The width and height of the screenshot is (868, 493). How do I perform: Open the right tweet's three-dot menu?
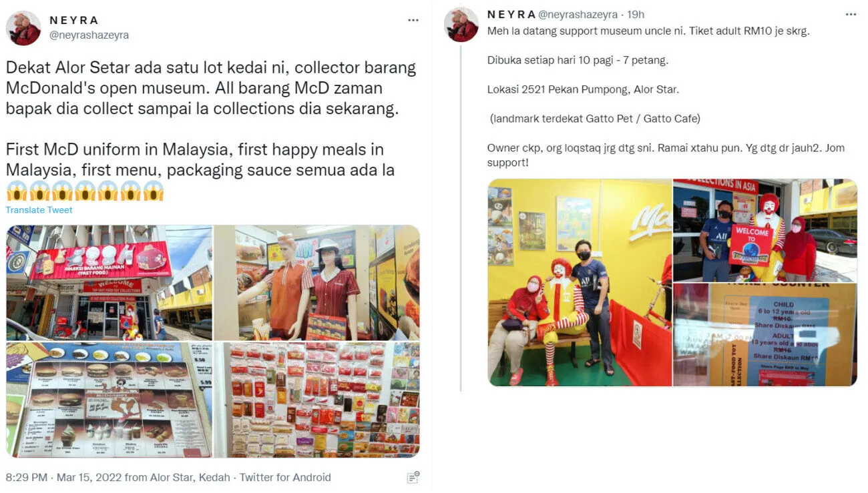pyautogui.click(x=851, y=14)
